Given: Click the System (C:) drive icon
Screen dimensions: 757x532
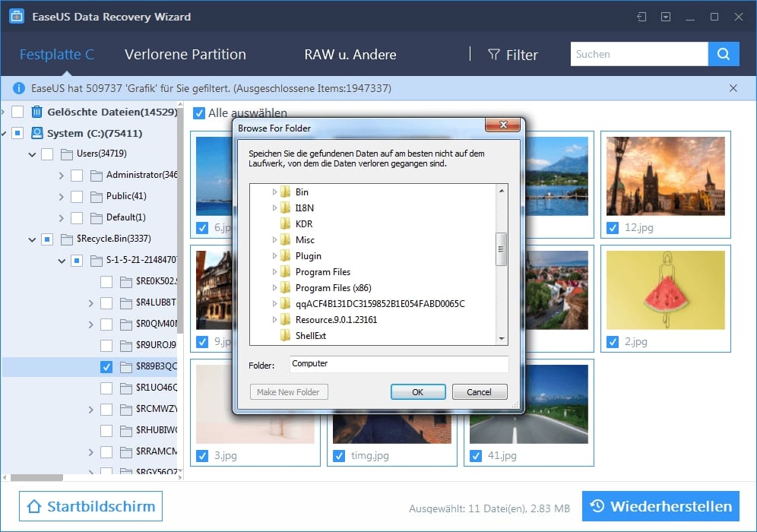Looking at the screenshot, I should (36, 133).
